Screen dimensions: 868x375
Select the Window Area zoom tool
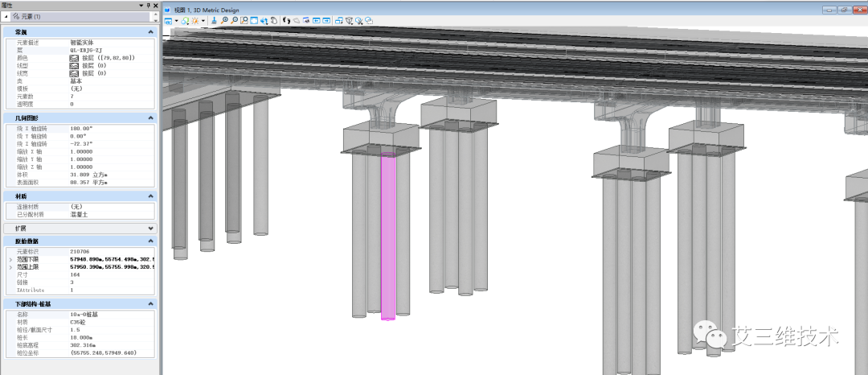[244, 20]
